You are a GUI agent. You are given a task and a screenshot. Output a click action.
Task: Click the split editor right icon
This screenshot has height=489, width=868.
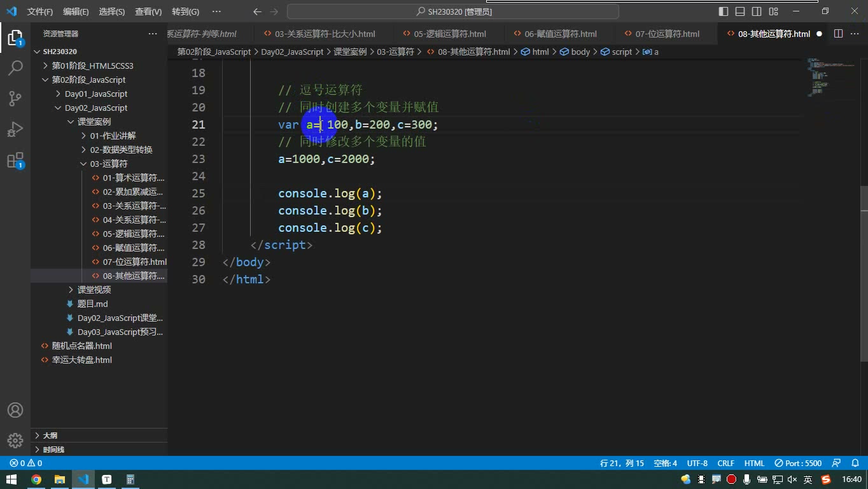[838, 34]
